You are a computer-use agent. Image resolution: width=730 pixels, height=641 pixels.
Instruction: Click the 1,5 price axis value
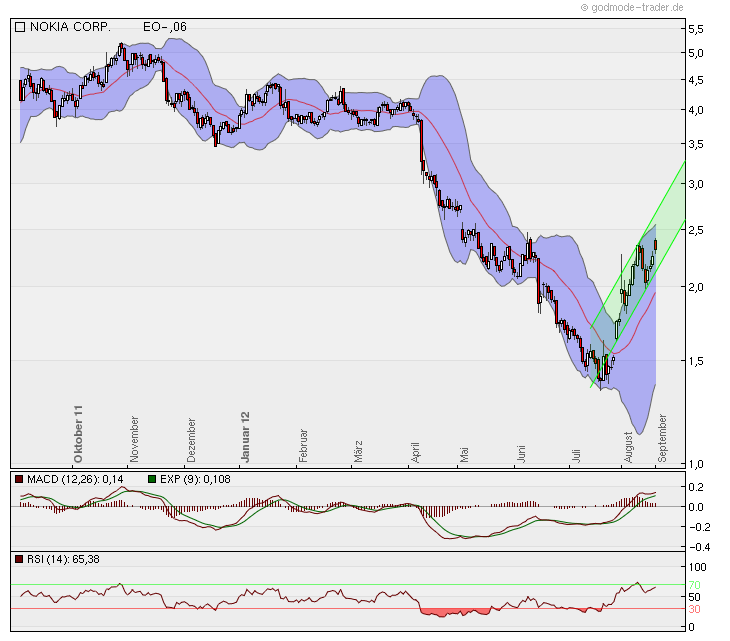pos(696,361)
